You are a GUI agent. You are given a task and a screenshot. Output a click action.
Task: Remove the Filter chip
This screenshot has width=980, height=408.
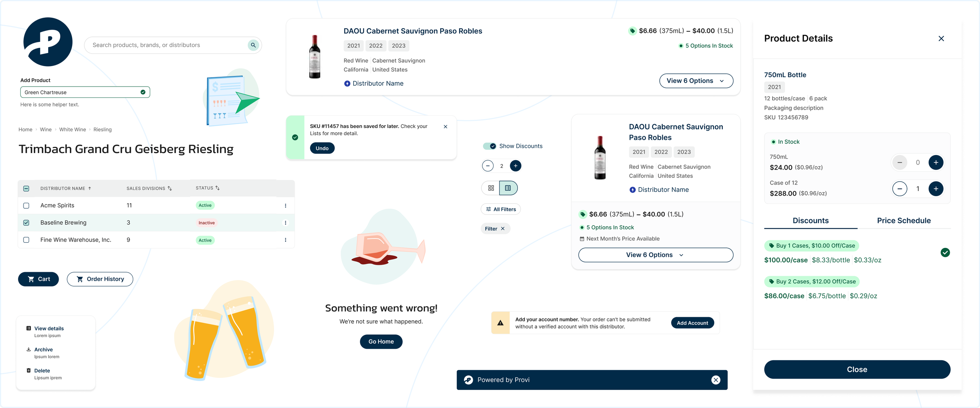pos(503,229)
